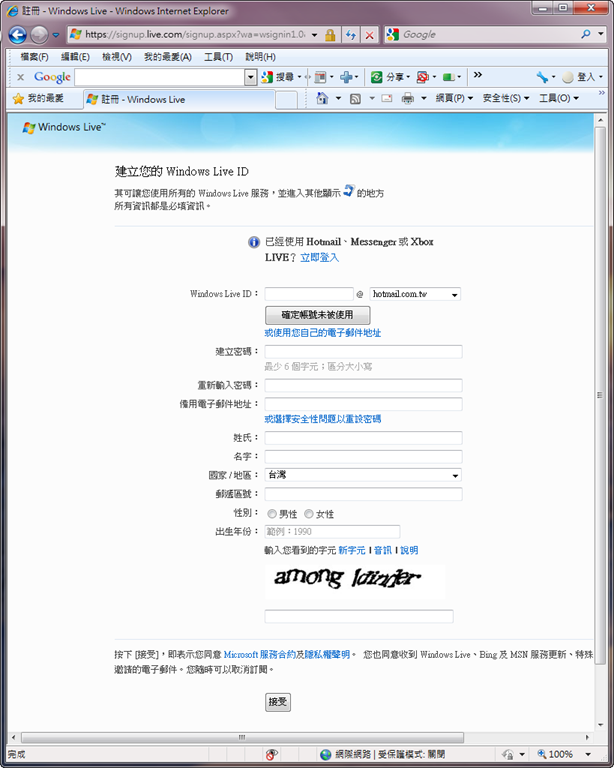Click 或選擇安全性問題以重設密碼 link
The image size is (614, 768).
[323, 419]
